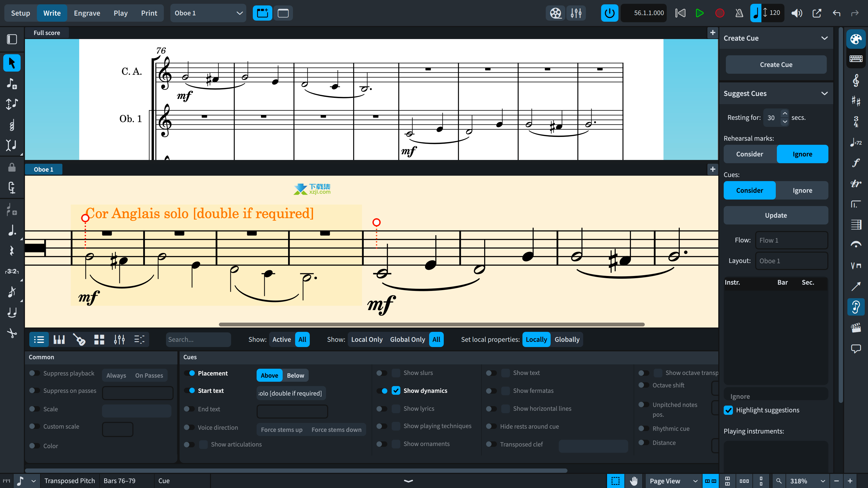Enable Highlight suggestions checkbox

coord(728,410)
